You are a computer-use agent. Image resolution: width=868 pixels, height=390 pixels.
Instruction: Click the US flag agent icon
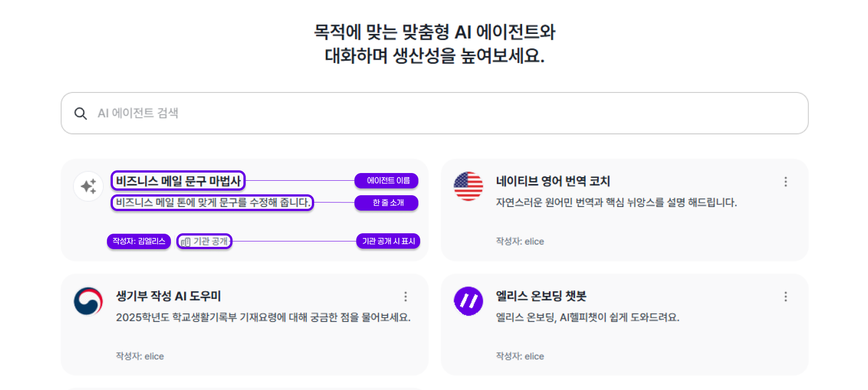click(x=468, y=186)
